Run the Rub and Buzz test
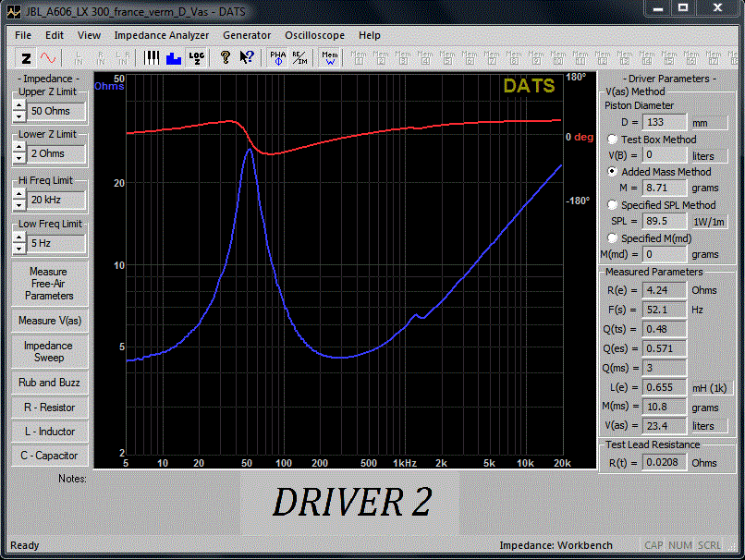Image resolution: width=745 pixels, height=560 pixels. click(x=49, y=383)
